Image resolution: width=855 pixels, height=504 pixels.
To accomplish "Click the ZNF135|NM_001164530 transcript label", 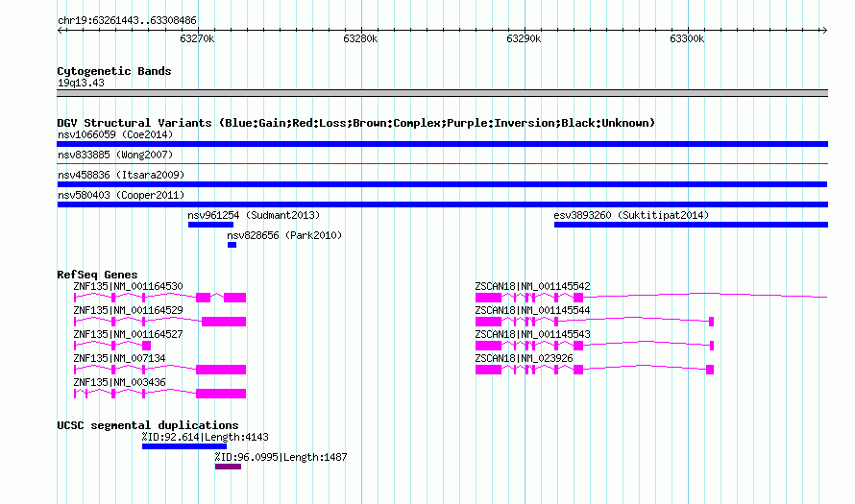I will 128,286.
